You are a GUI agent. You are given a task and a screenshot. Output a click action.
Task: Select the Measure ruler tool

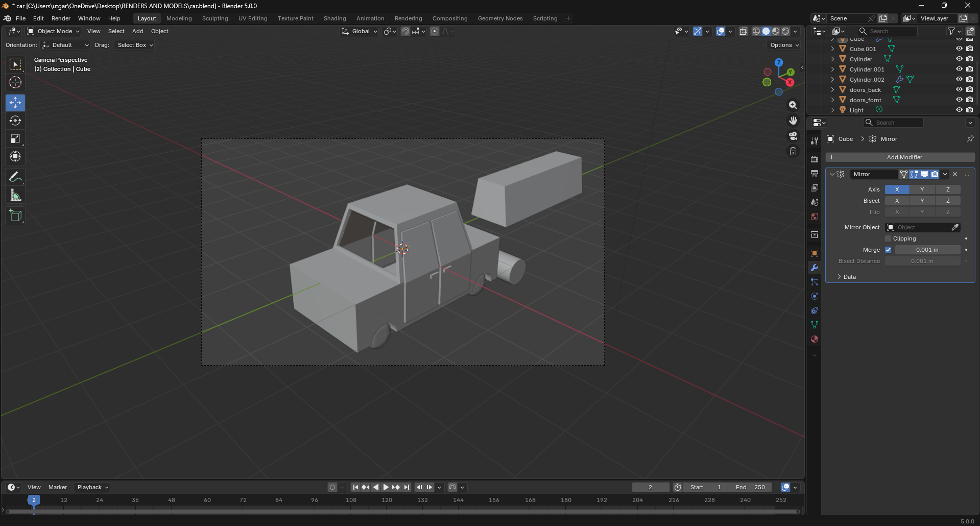(15, 196)
